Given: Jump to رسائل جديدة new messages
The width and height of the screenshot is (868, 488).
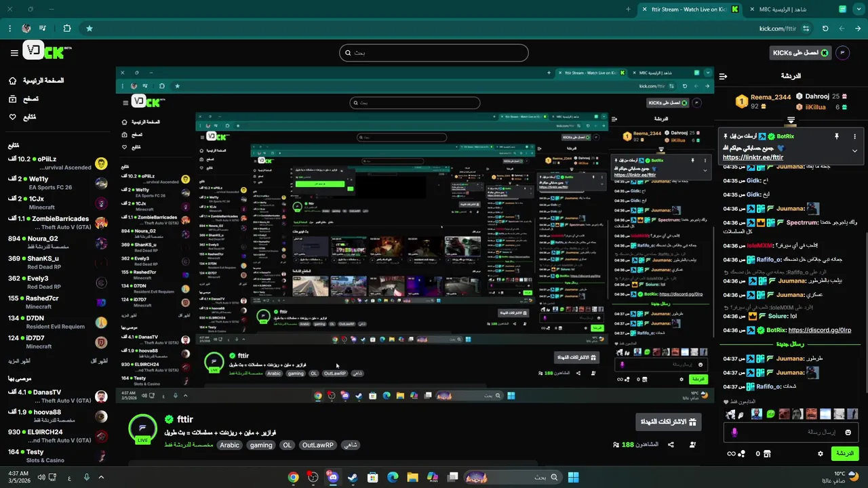Looking at the screenshot, I should [x=790, y=344].
